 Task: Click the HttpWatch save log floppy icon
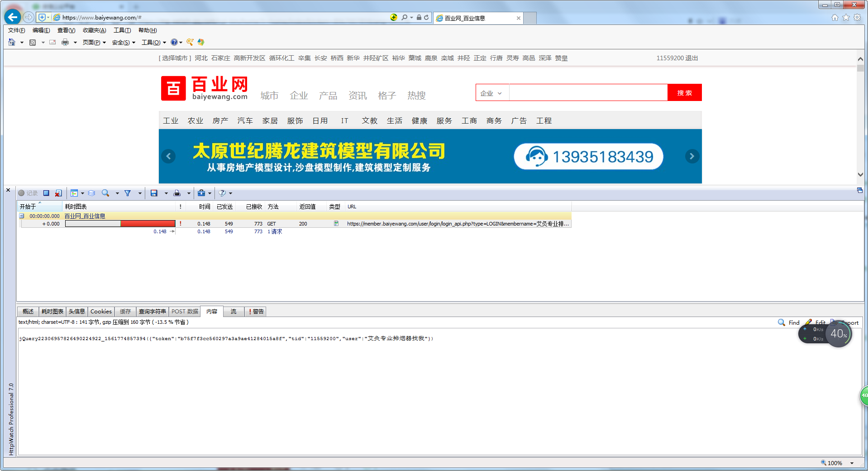tap(154, 193)
